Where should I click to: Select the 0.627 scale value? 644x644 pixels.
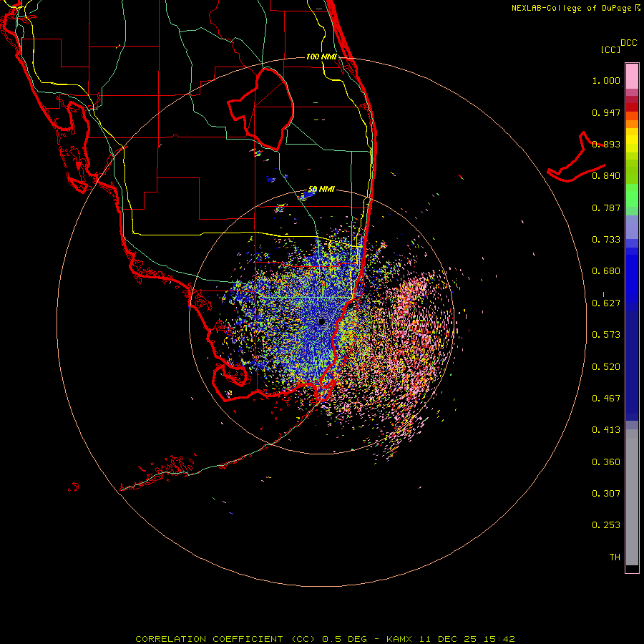pyautogui.click(x=606, y=303)
